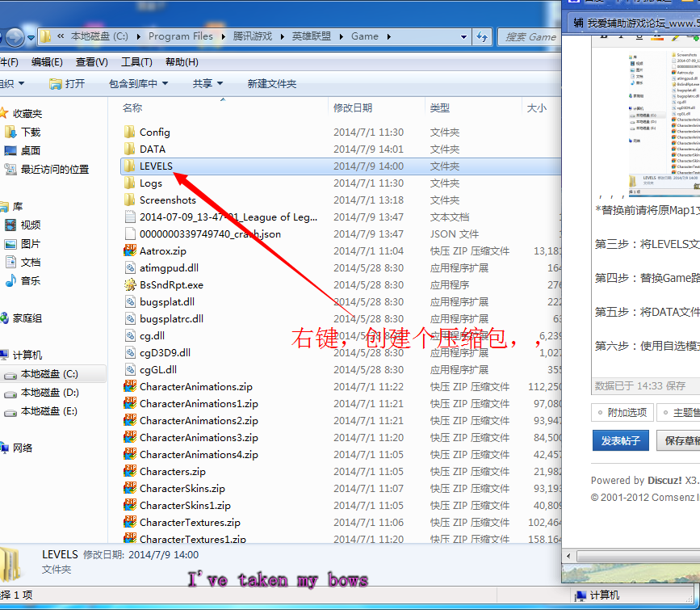Expand the arrow after 本地磁盘 (C:) in address bar
The height and width of the screenshot is (610, 700).
point(138,36)
